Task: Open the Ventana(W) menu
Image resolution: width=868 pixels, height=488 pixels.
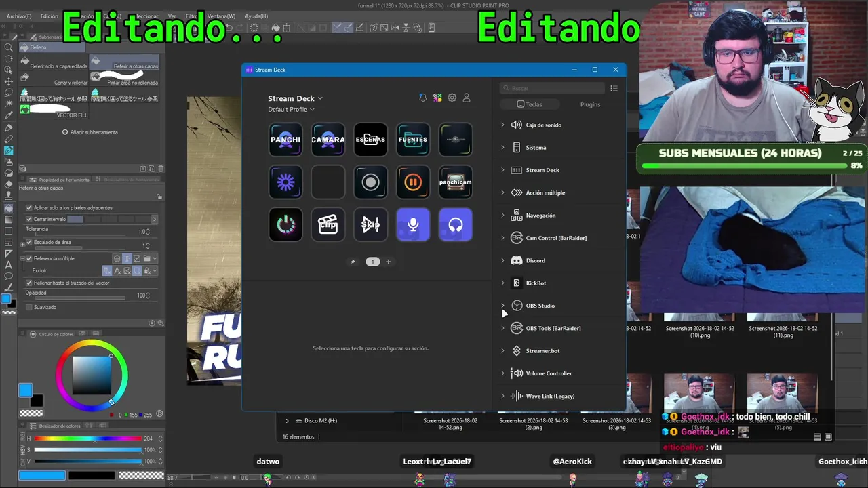Action: (221, 16)
